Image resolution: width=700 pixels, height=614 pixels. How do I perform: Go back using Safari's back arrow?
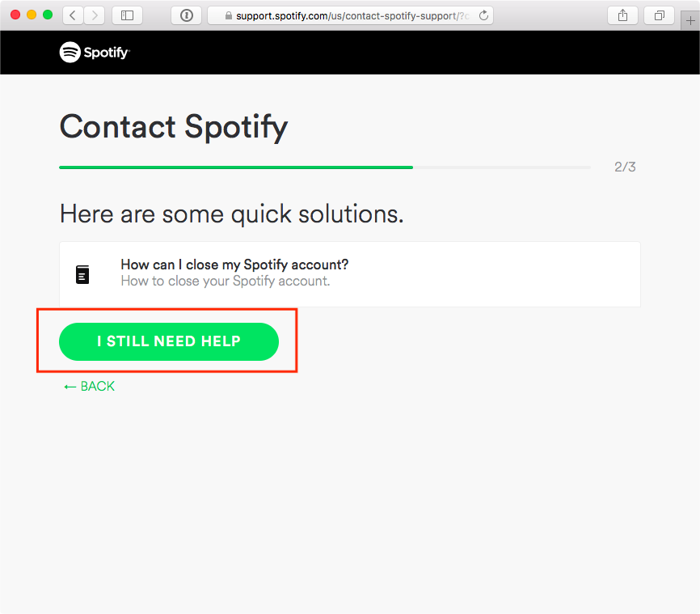pyautogui.click(x=73, y=15)
